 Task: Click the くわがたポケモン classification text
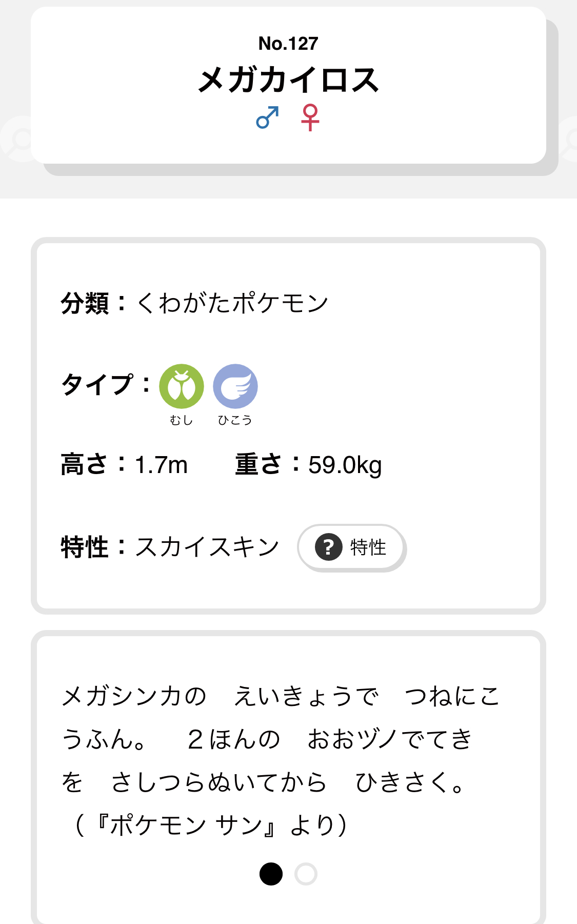(x=232, y=303)
